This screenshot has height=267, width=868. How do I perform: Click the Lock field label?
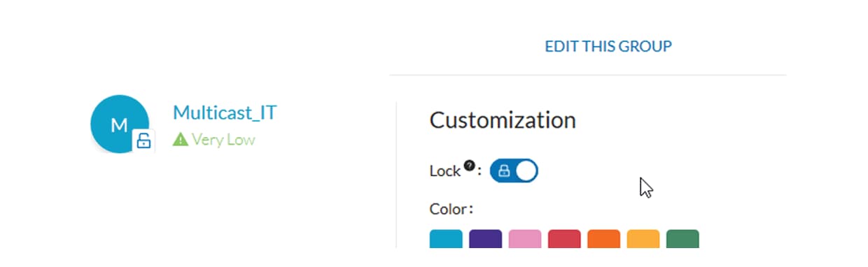(x=445, y=171)
